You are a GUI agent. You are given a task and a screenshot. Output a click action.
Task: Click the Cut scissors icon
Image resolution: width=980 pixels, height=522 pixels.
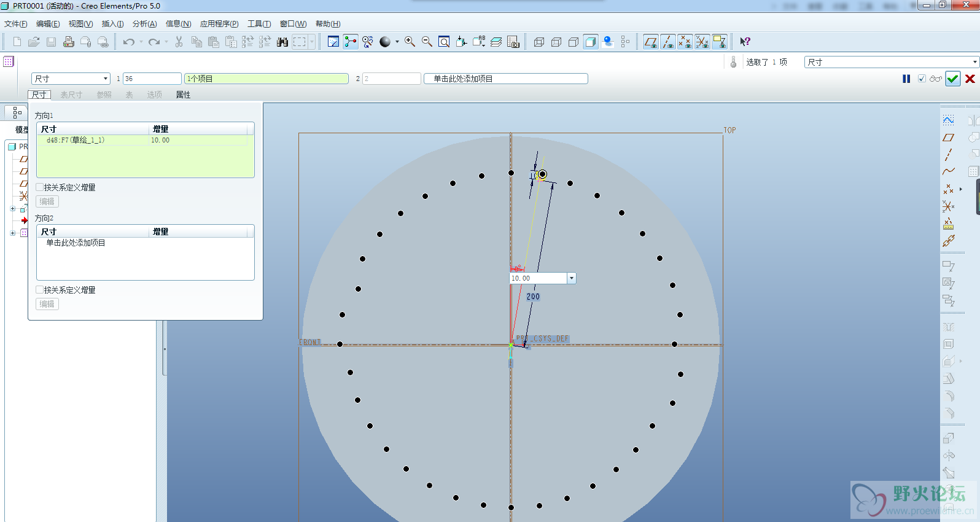[179, 42]
